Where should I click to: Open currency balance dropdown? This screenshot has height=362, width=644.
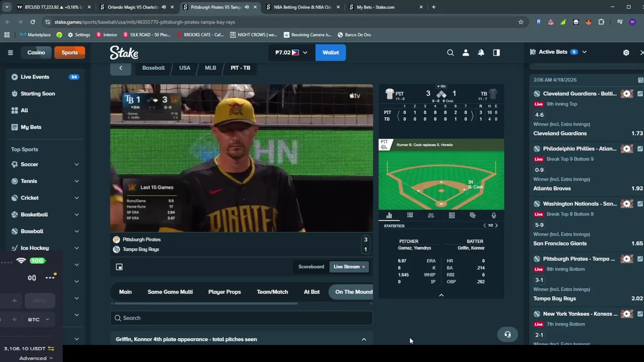click(x=291, y=52)
